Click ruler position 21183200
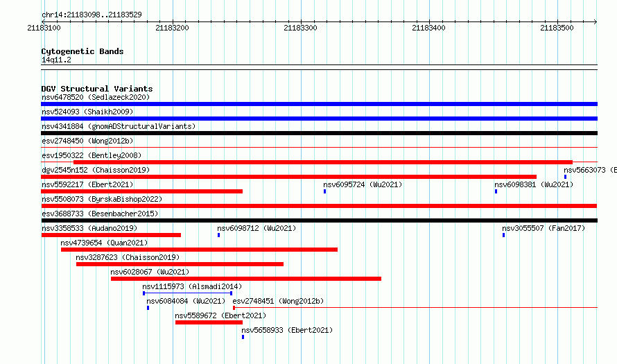The height and width of the screenshot is (364, 617). point(173,28)
